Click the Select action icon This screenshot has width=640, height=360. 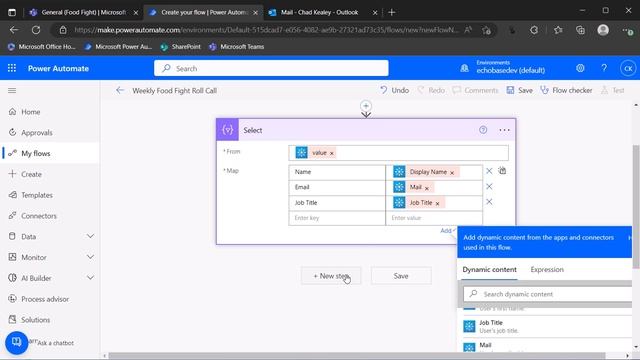click(x=227, y=130)
